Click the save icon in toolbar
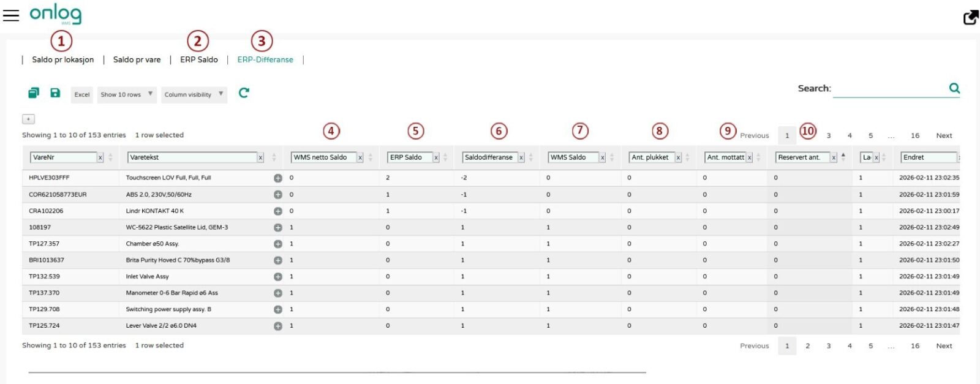Viewport: 980px width, 384px height. pyautogui.click(x=55, y=93)
